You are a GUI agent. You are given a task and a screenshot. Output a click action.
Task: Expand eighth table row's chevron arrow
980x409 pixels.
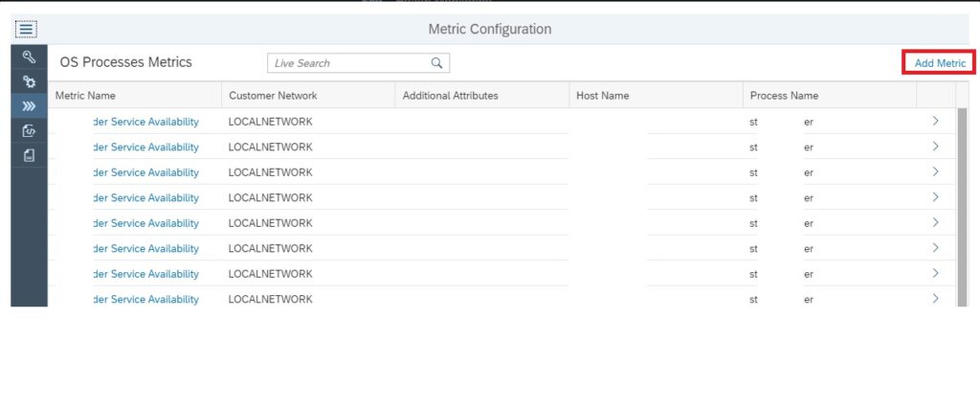tap(936, 298)
